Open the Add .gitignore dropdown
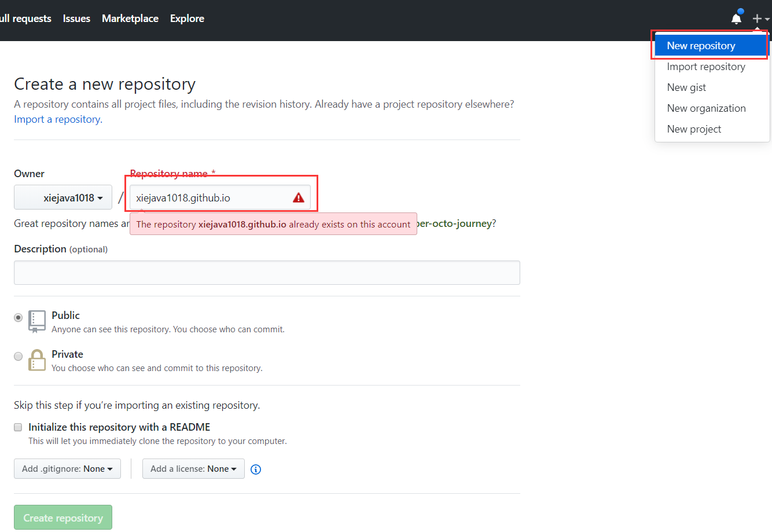 [x=67, y=469]
